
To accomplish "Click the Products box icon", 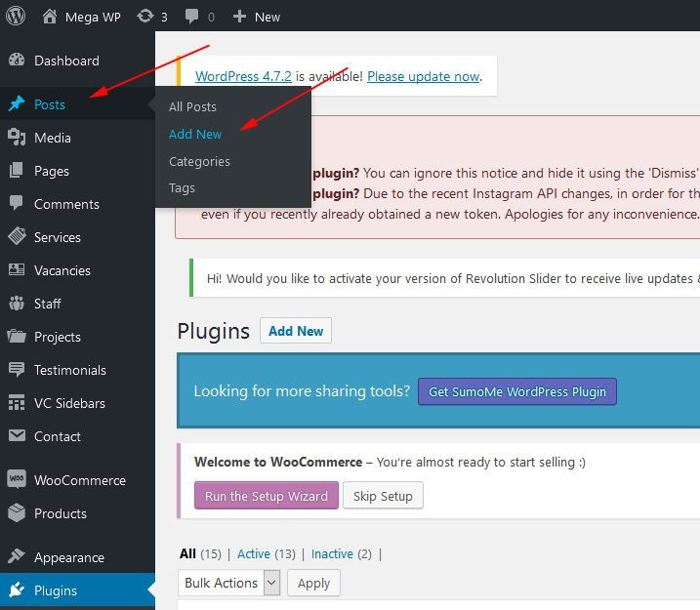I will pos(17,512).
